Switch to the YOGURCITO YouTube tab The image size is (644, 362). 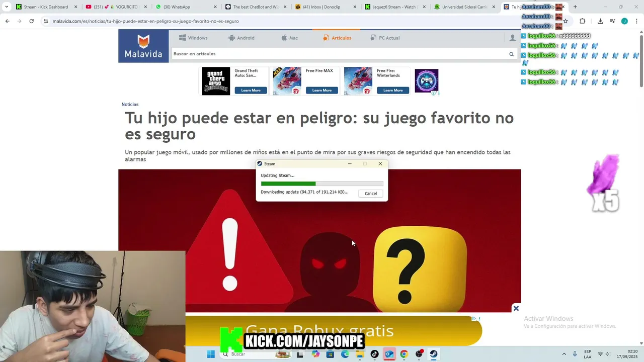pos(115,7)
